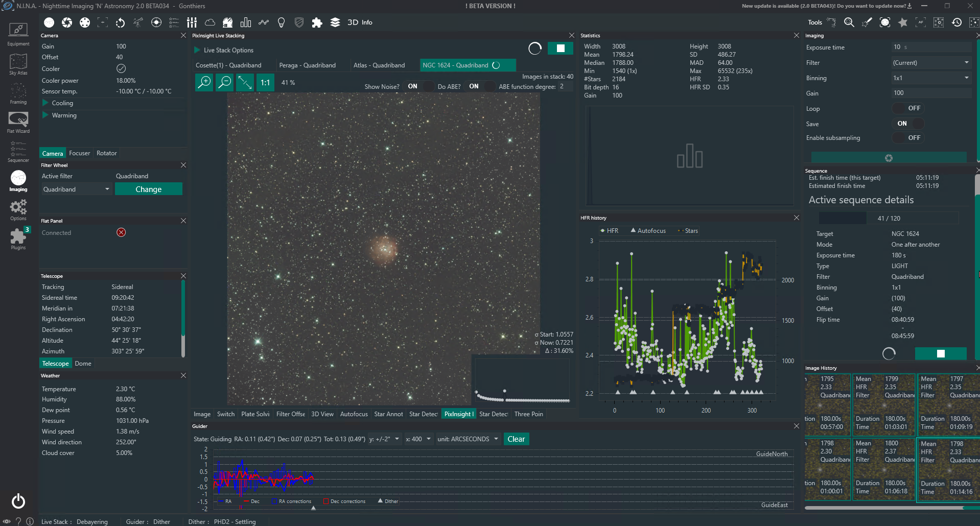Expand Live Stack Options
This screenshot has height=526, width=980.
(x=224, y=50)
